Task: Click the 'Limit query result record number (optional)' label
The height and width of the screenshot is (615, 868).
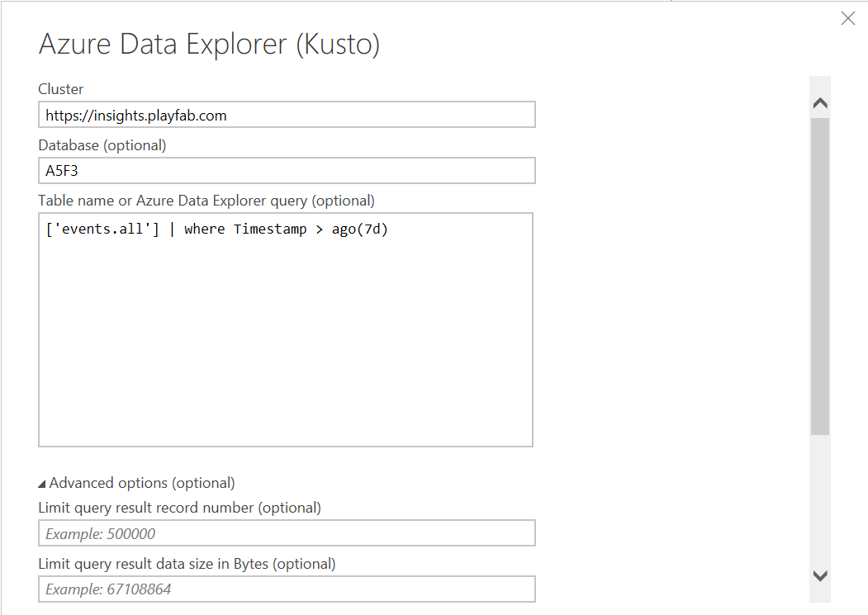Action: pyautogui.click(x=179, y=508)
